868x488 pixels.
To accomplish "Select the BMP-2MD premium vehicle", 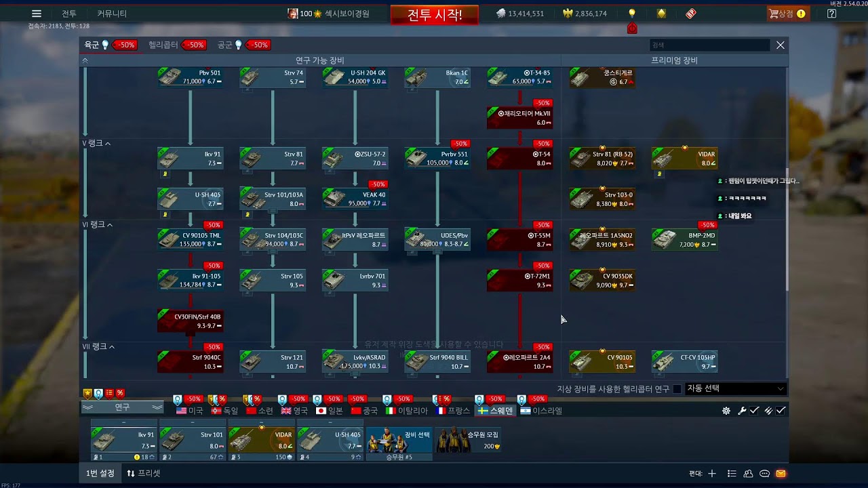I will point(685,240).
